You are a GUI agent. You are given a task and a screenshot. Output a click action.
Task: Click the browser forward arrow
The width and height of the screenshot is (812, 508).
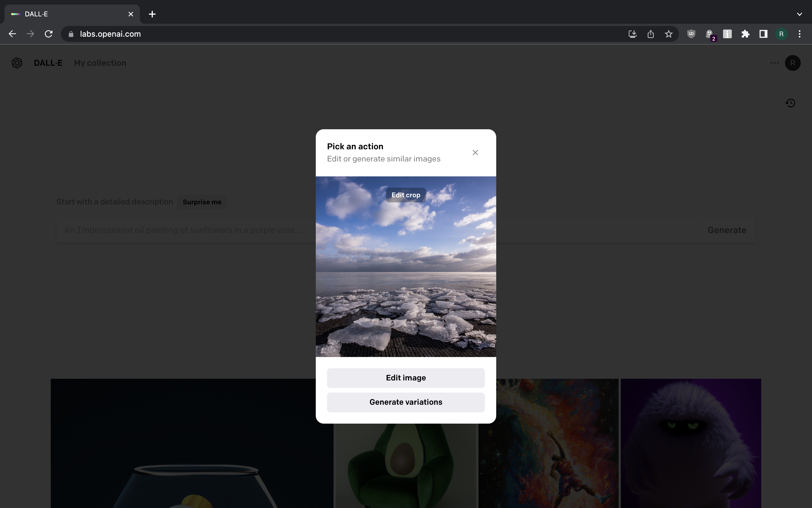(30, 34)
